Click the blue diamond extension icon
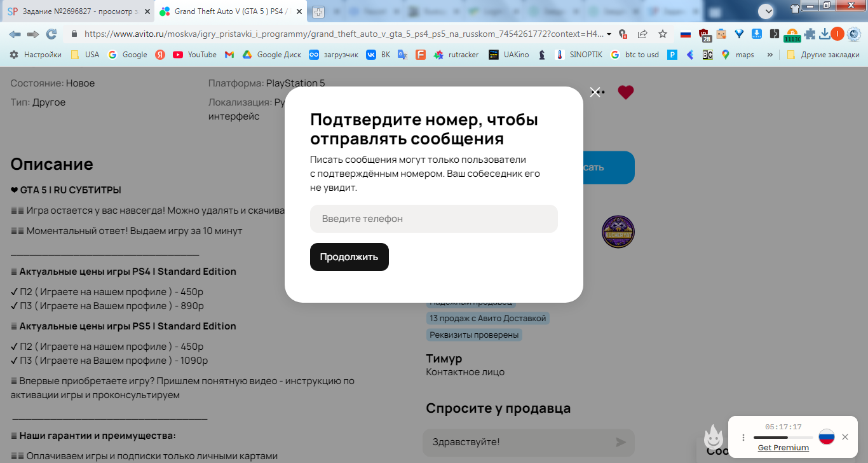Viewport: 868px width, 463px height. point(739,34)
